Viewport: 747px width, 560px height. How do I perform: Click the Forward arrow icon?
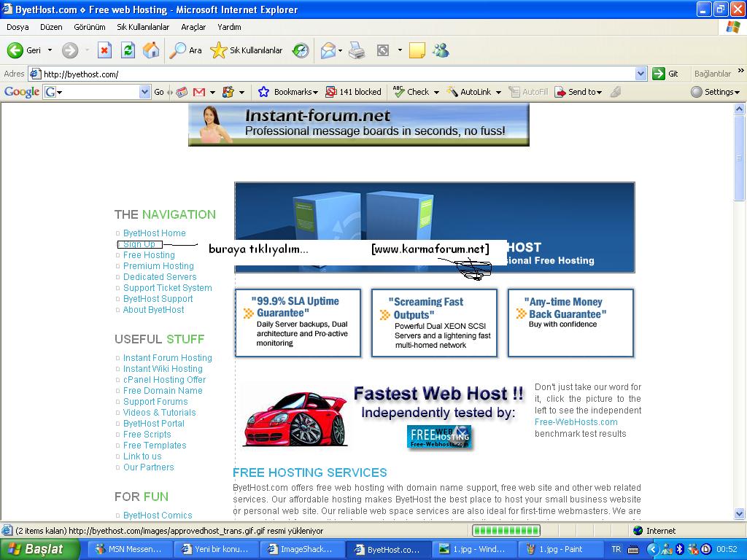(x=70, y=50)
